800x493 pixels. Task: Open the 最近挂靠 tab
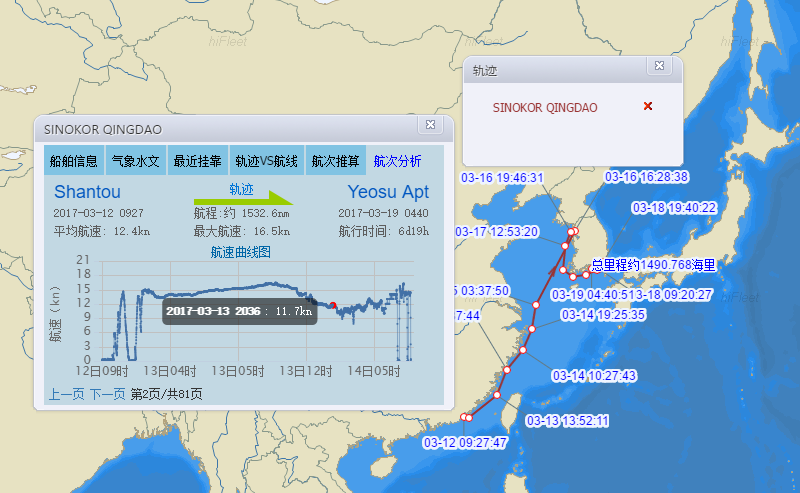pos(197,161)
